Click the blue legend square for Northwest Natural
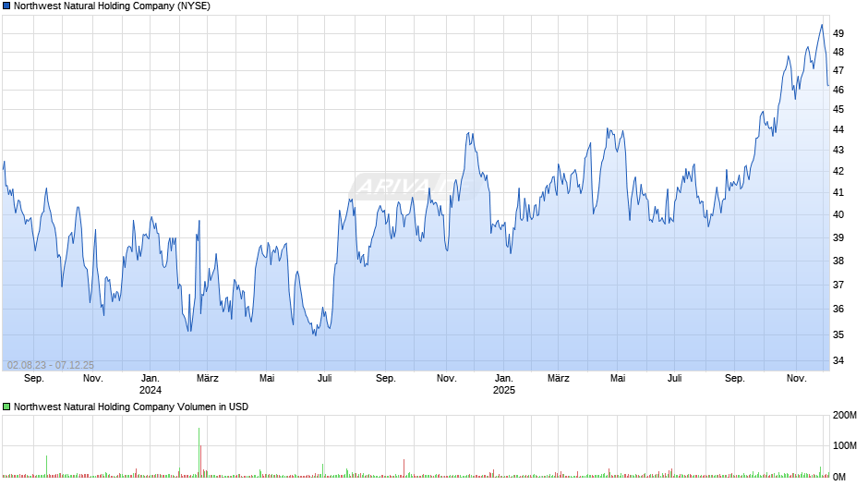This screenshot has width=868, height=486. [6, 6]
